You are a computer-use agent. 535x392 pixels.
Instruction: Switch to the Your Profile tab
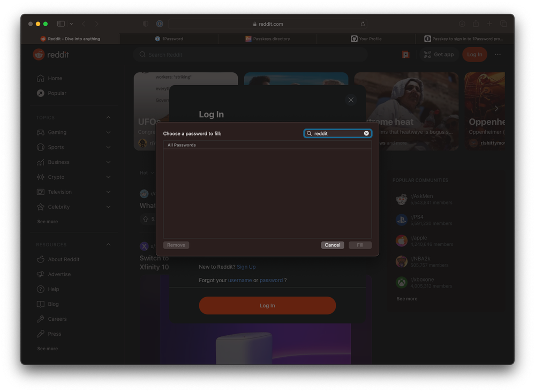coord(366,39)
